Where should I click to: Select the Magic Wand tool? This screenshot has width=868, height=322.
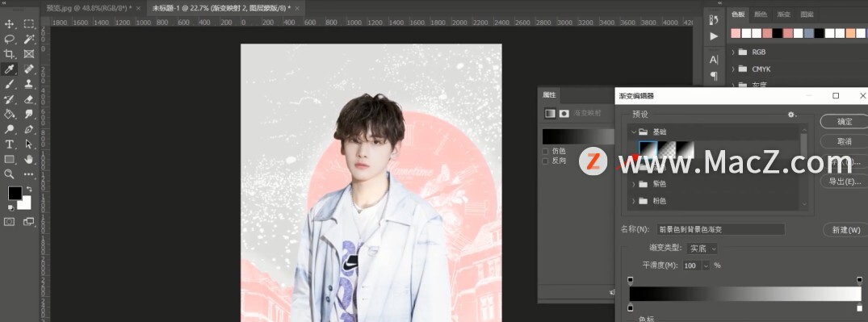tap(29, 40)
